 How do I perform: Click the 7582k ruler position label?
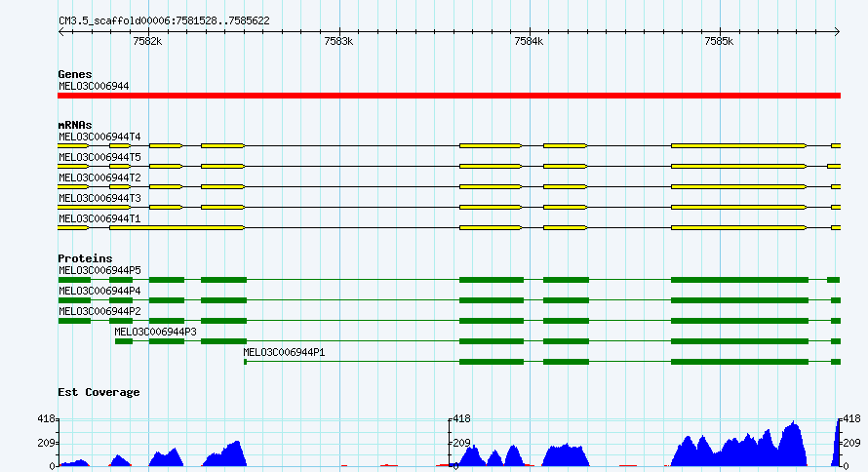coord(148,42)
